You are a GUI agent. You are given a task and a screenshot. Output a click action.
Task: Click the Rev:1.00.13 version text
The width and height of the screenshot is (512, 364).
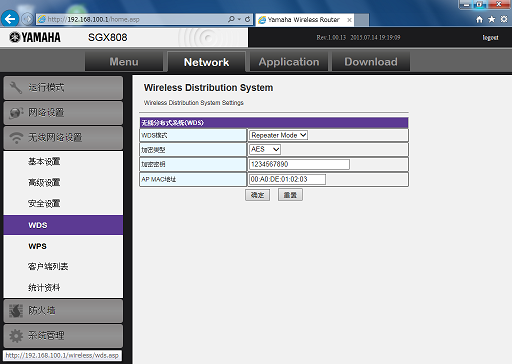(331, 38)
